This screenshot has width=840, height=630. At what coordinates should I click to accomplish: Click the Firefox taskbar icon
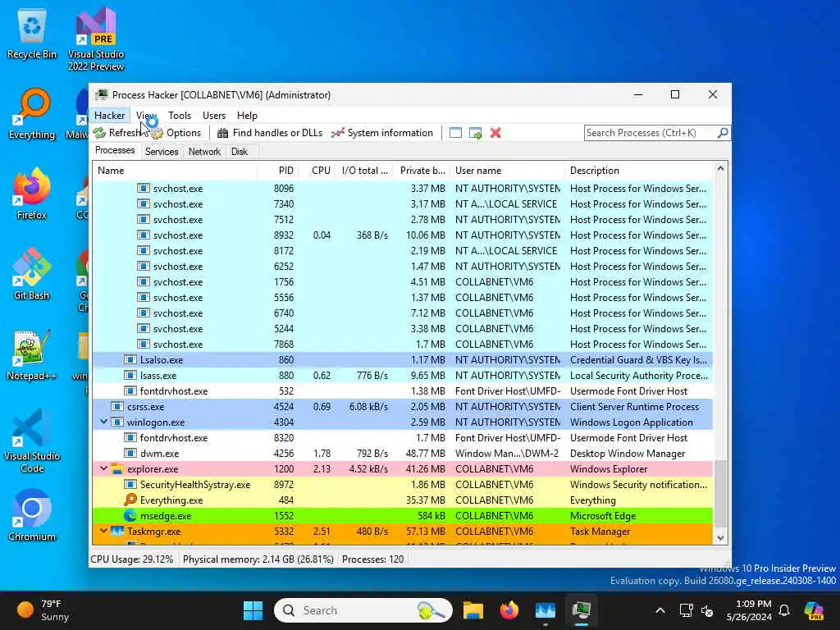509,610
